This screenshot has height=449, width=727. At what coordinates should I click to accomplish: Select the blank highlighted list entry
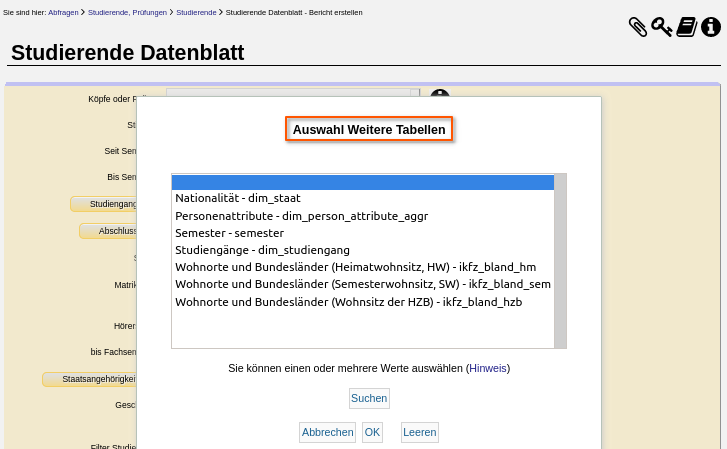tap(362, 182)
